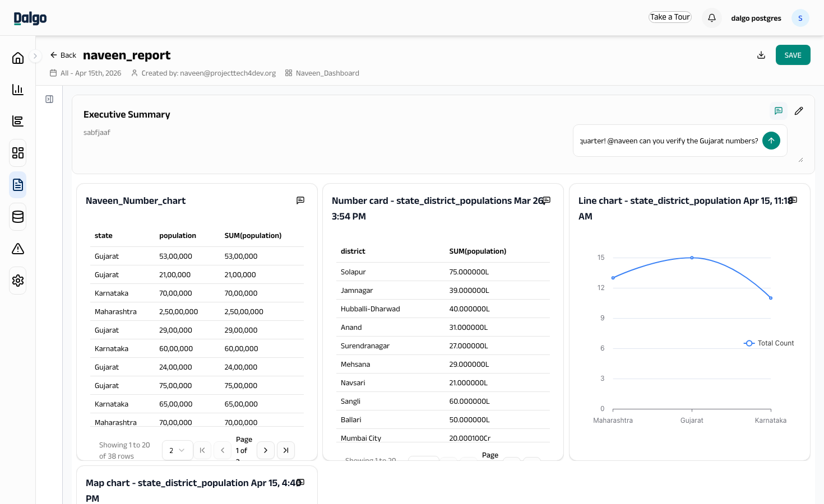824x504 pixels.
Task: Click the Take a Tour button
Action: coord(670,17)
